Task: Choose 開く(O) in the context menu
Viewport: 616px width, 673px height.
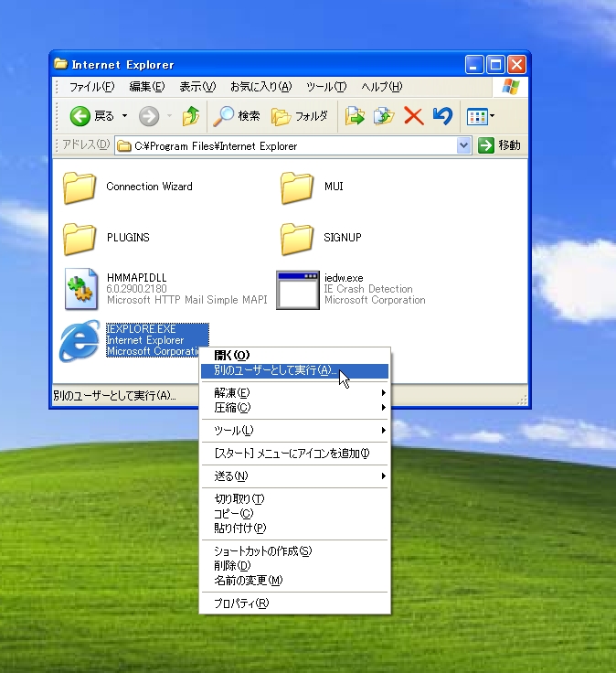Action: [294, 356]
